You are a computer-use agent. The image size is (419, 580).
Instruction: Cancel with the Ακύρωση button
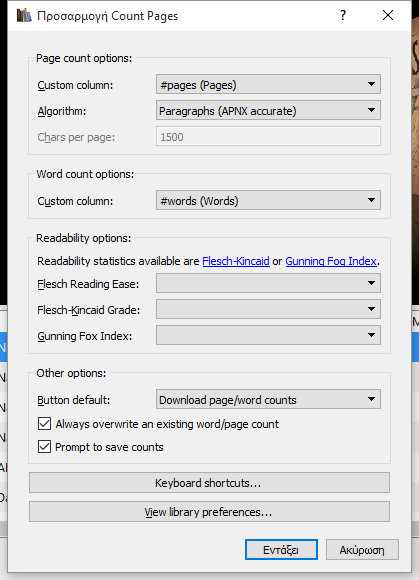click(362, 550)
